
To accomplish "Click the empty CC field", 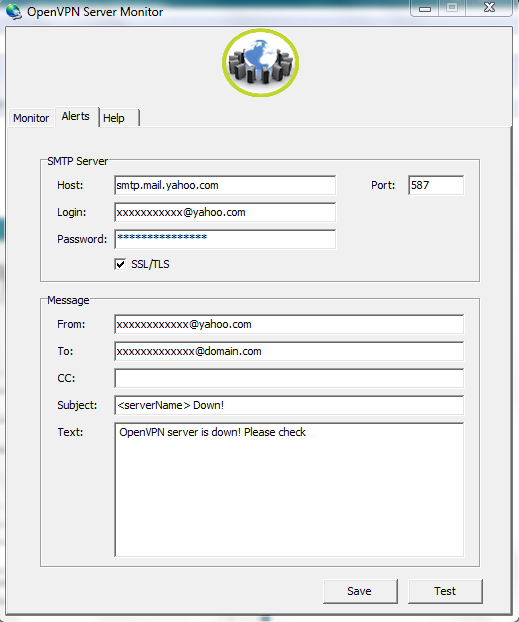I will 289,378.
